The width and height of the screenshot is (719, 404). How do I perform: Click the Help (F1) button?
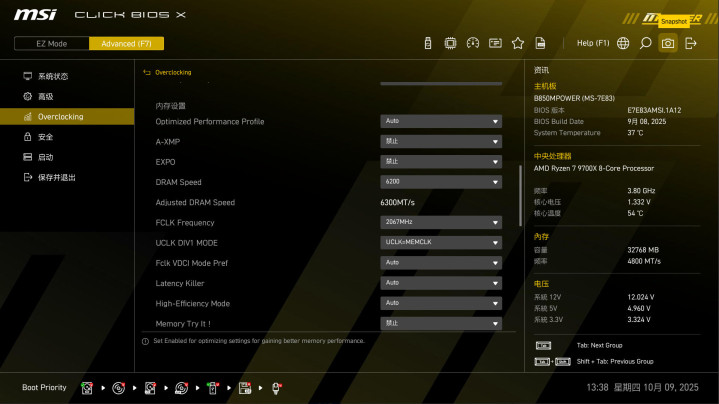593,43
